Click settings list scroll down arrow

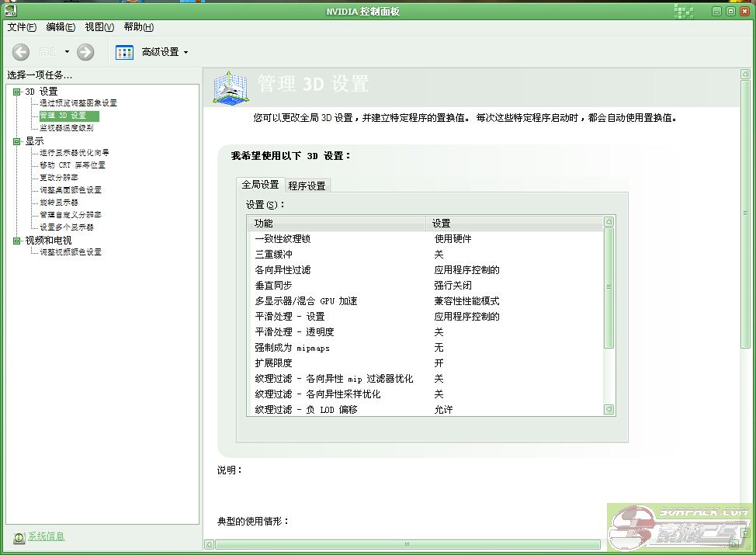tap(609, 409)
